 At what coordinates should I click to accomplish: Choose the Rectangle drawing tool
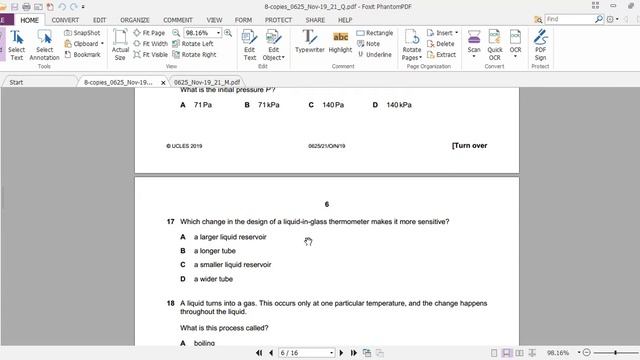[375, 33]
